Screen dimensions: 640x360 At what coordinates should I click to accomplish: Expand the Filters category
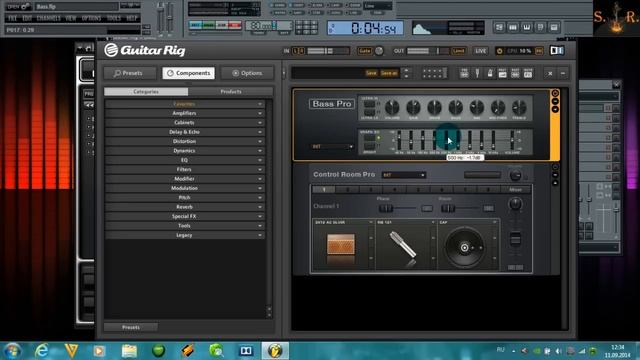[x=184, y=169]
